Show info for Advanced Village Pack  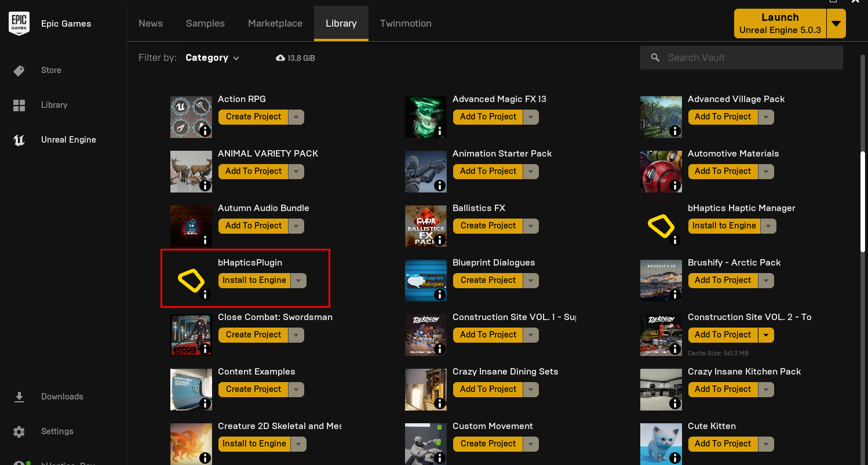675,131
